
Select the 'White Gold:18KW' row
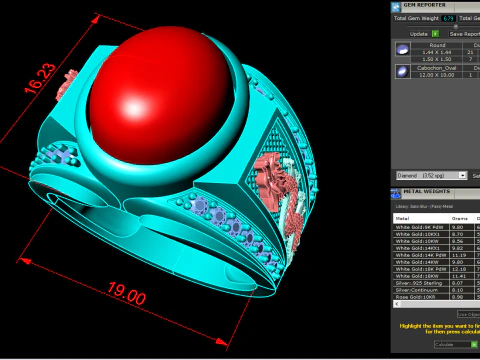[x=436, y=276]
